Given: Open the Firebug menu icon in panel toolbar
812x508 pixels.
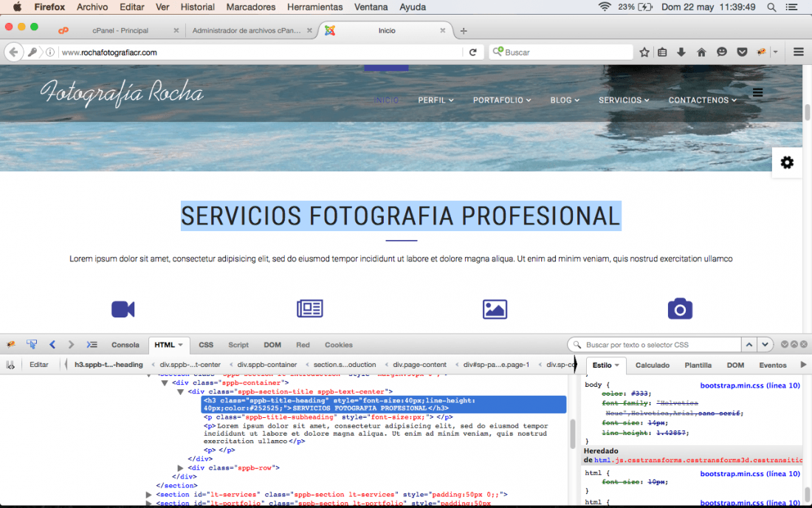Looking at the screenshot, I should pyautogui.click(x=11, y=344).
